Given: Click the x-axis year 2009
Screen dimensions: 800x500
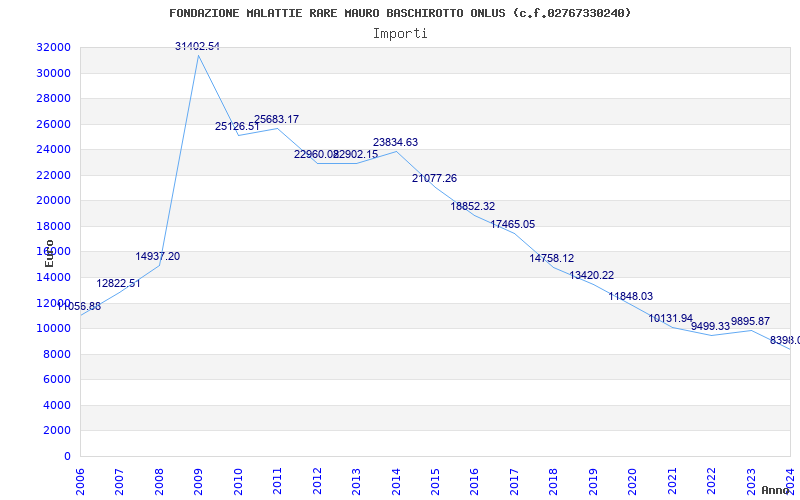Looking at the screenshot, I should coord(198,482).
